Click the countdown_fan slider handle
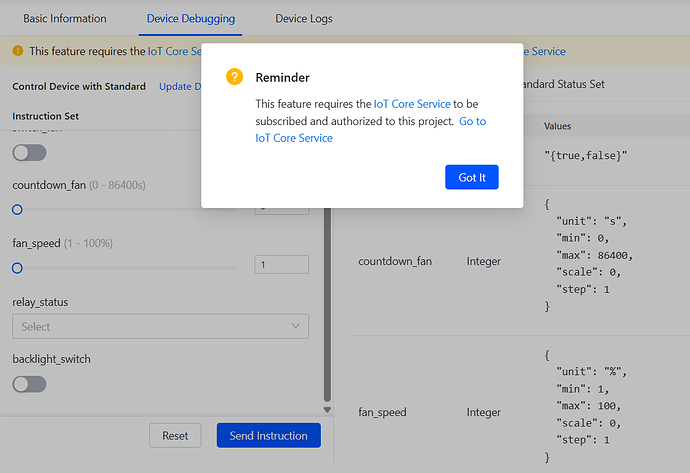Screen dimensions: 690x473 pos(17,209)
